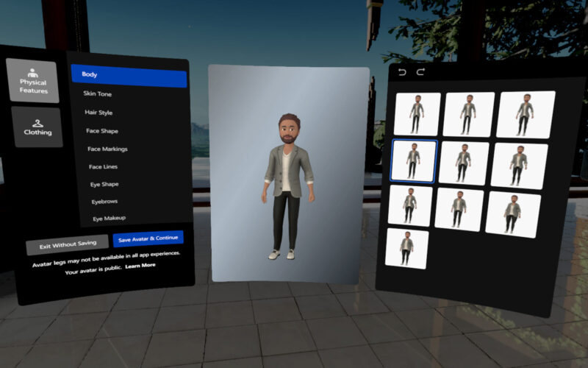Choose Hair Style in the list

(x=98, y=113)
